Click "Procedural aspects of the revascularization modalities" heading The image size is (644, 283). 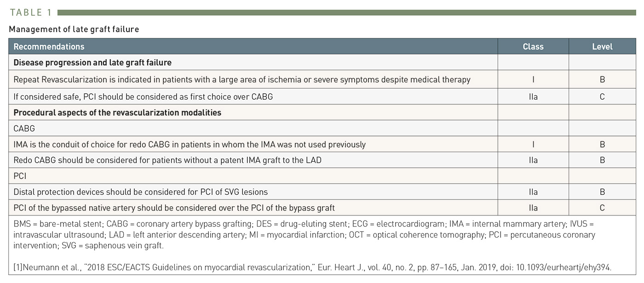(117, 113)
